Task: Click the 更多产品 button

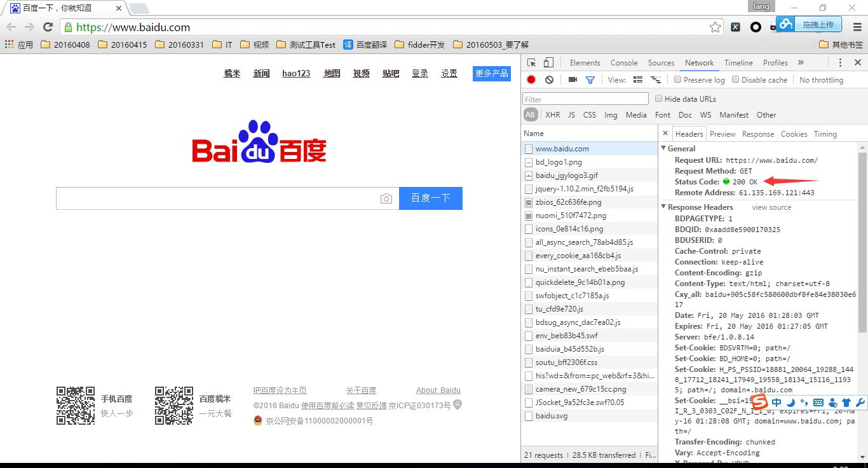Action: [x=492, y=73]
